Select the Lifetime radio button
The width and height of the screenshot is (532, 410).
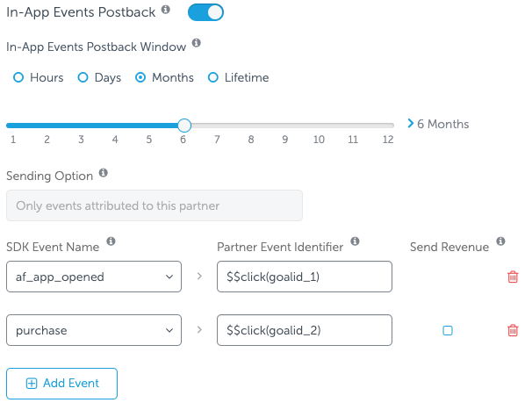(213, 78)
